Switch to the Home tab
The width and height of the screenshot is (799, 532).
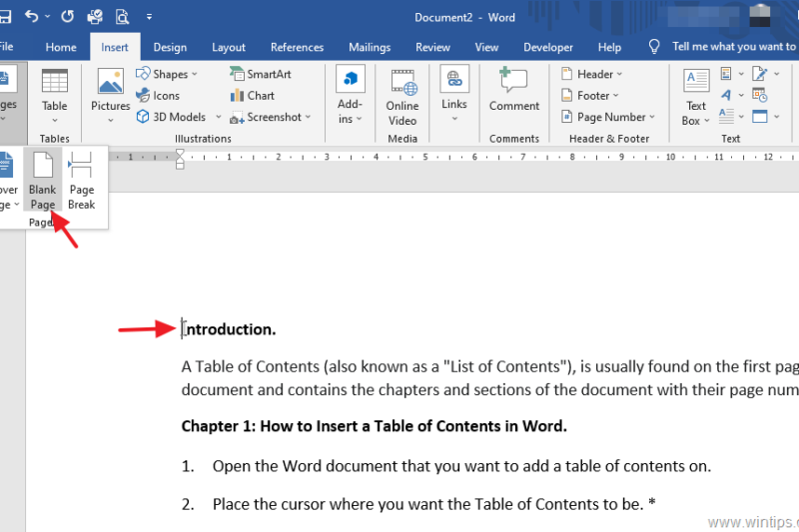coord(61,47)
